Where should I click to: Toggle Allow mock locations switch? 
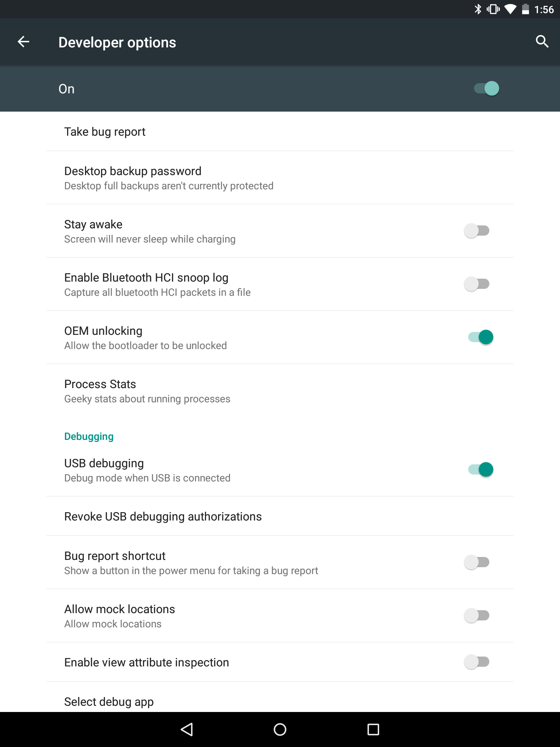click(477, 615)
